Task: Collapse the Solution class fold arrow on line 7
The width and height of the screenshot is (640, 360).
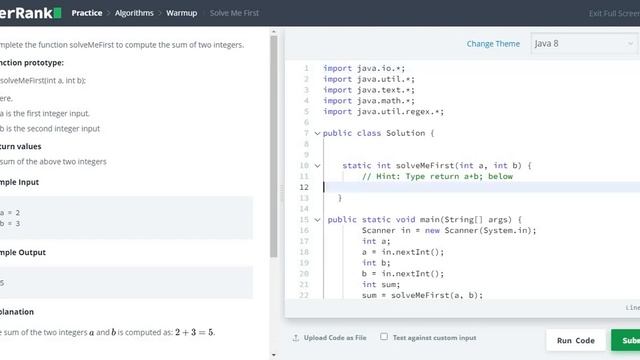Action: pos(317,133)
